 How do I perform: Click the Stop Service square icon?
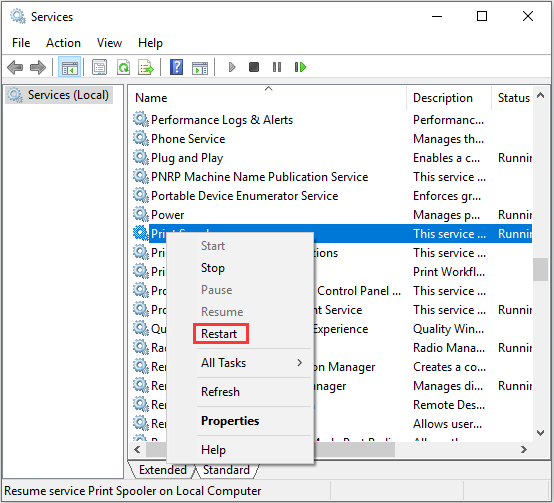click(254, 67)
